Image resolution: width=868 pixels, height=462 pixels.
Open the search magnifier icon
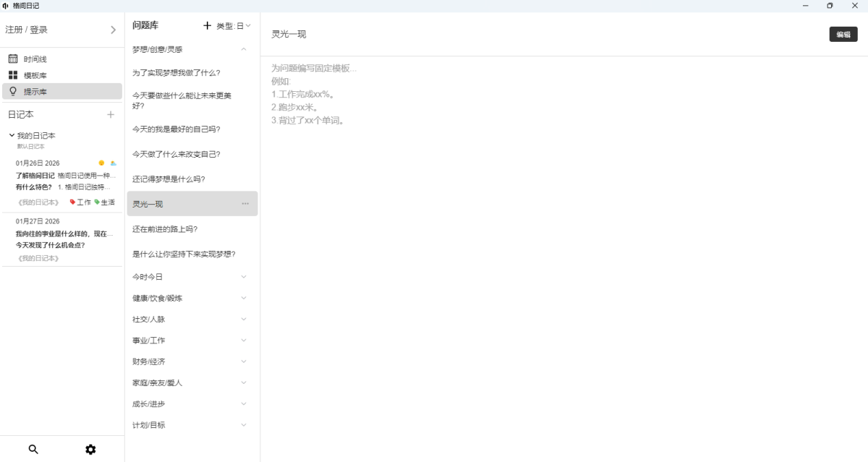click(33, 449)
